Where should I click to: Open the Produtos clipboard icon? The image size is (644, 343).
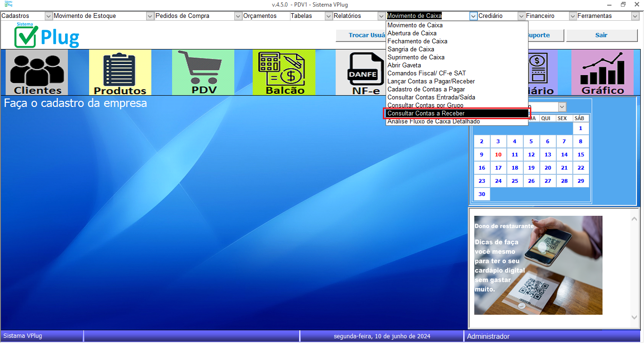(120, 72)
